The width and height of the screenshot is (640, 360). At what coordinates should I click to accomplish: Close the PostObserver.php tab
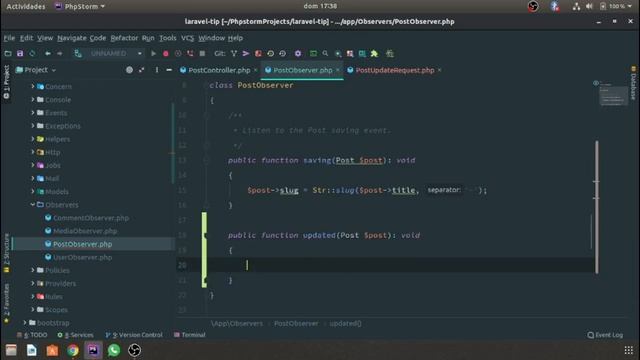click(338, 70)
